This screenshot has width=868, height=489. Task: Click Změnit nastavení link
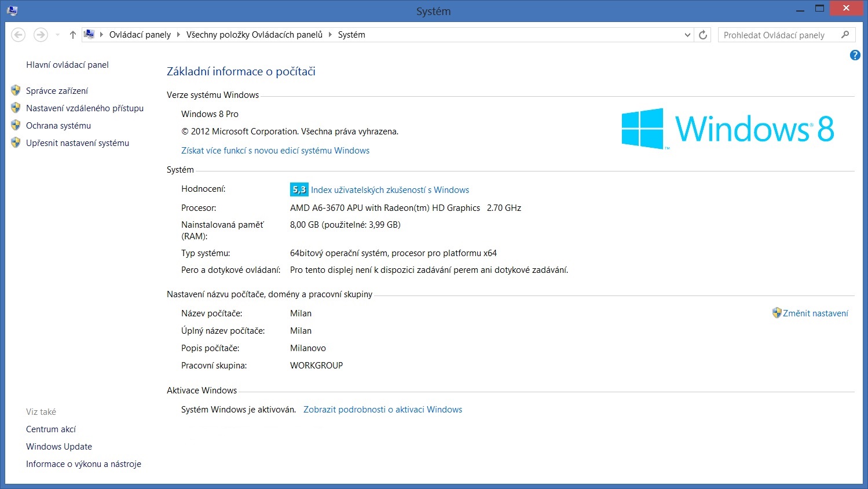[815, 313]
